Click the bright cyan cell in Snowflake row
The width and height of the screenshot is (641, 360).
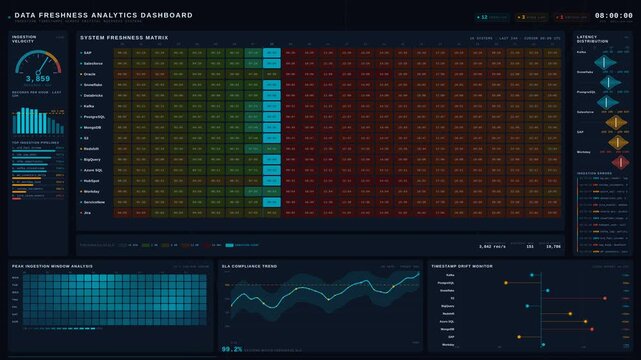tap(272, 85)
